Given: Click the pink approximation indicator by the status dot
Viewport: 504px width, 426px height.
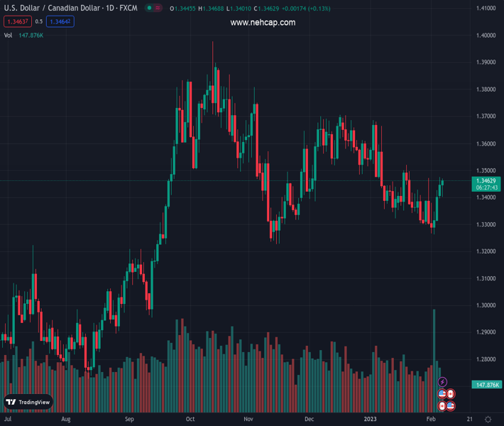Looking at the screenshot, I should pos(158,9).
